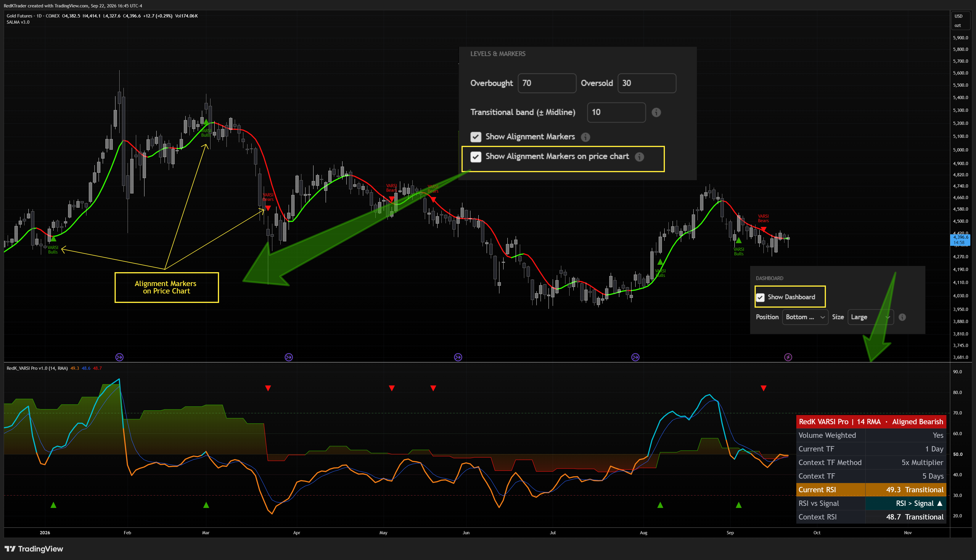Open the dashboard Size dropdown showing Large
The image size is (976, 560).
tap(871, 317)
